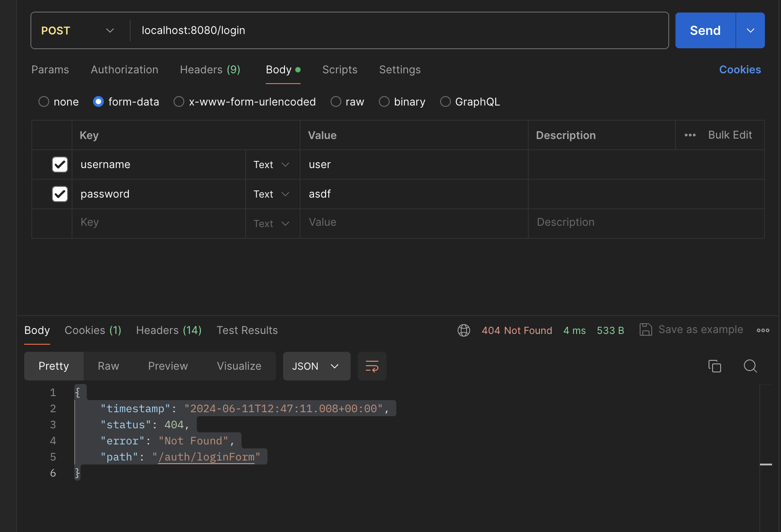Open the POST method dropdown

(78, 30)
